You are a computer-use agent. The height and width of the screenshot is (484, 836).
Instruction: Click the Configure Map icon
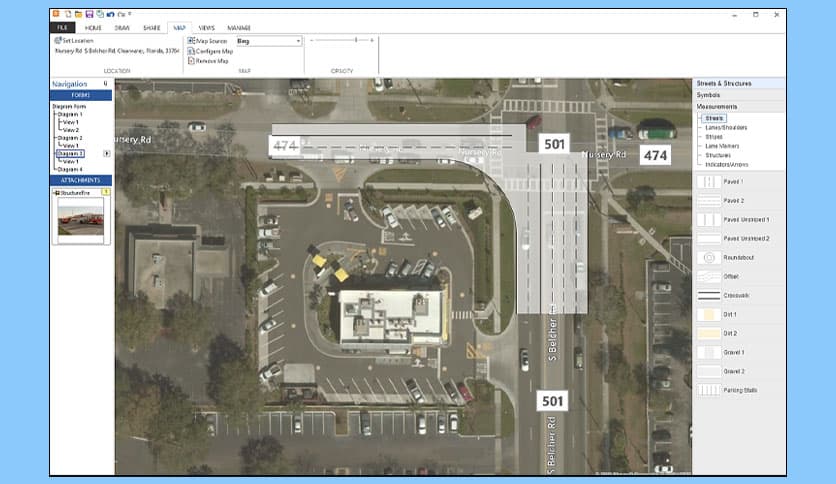[x=191, y=51]
